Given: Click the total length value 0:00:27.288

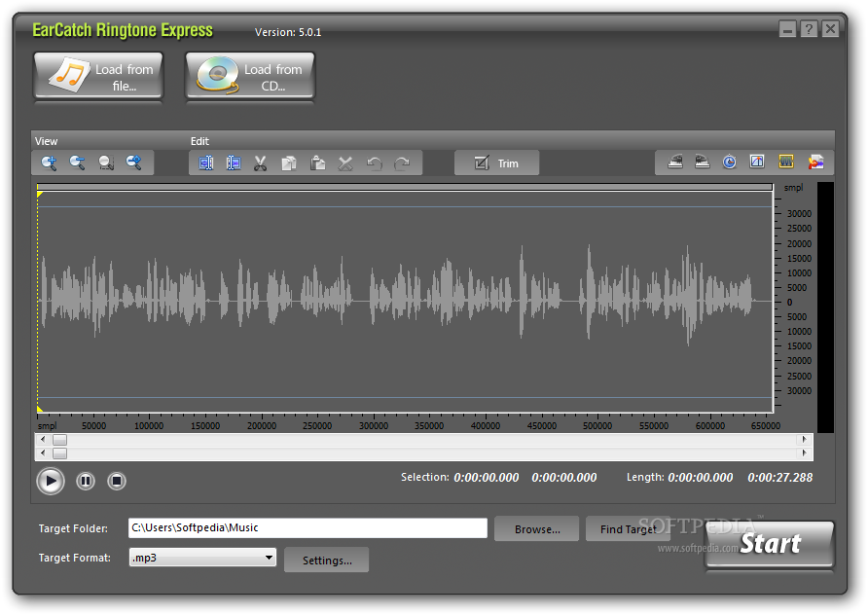Looking at the screenshot, I should pos(780,478).
